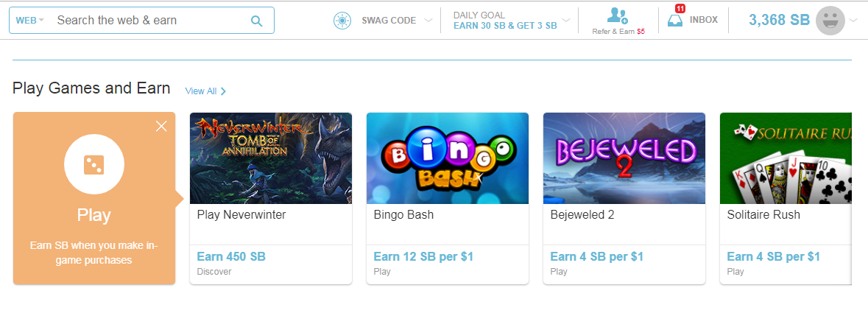Image resolution: width=868 pixels, height=313 pixels.
Task: Open the Bejeweled 2 game thumbnail
Action: (x=624, y=158)
